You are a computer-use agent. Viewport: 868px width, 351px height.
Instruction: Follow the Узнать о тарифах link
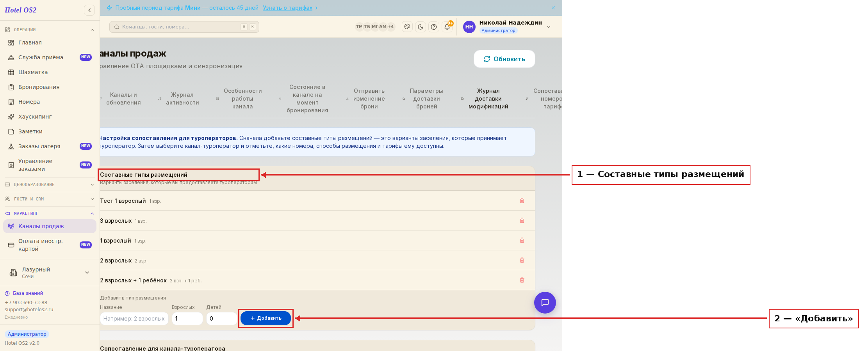click(288, 8)
